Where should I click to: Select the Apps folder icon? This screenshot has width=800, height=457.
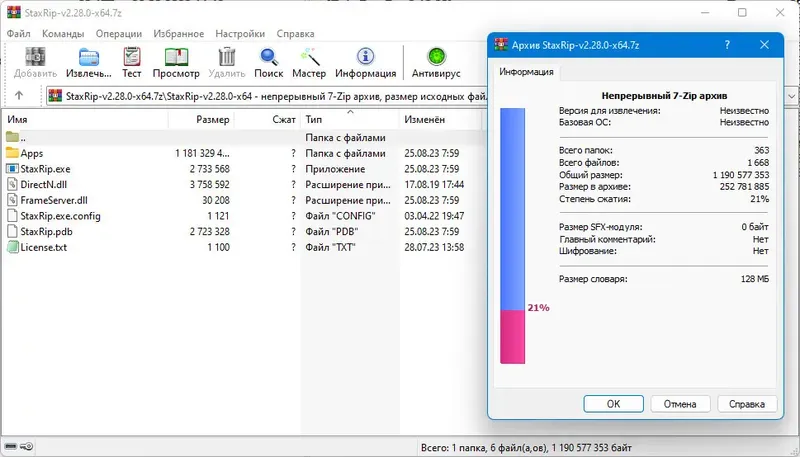[x=12, y=153]
